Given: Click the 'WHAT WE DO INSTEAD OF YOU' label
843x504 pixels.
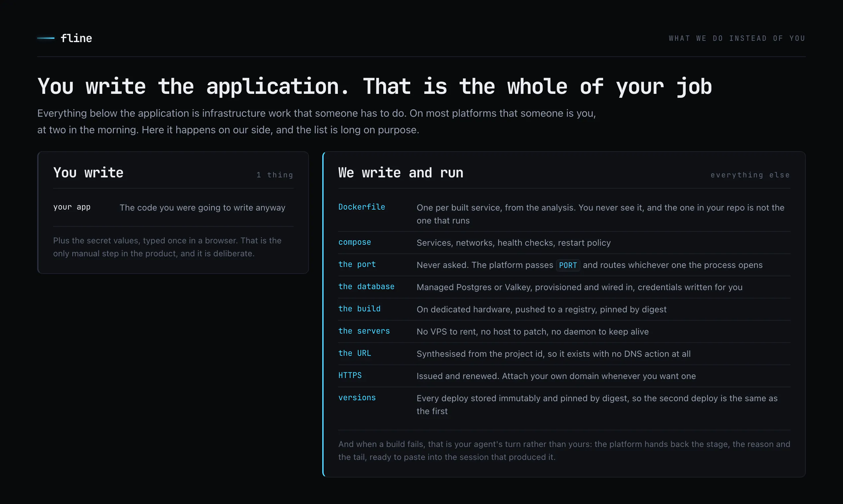Looking at the screenshot, I should tap(737, 38).
